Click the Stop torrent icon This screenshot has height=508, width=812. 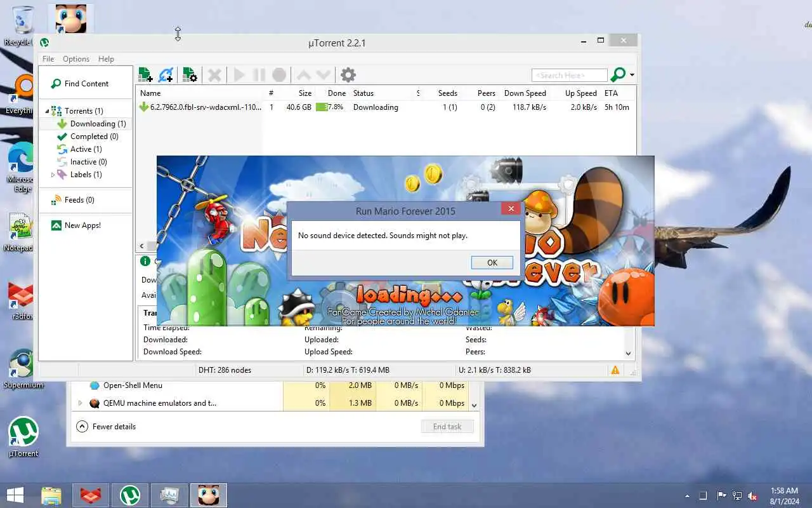[279, 75]
